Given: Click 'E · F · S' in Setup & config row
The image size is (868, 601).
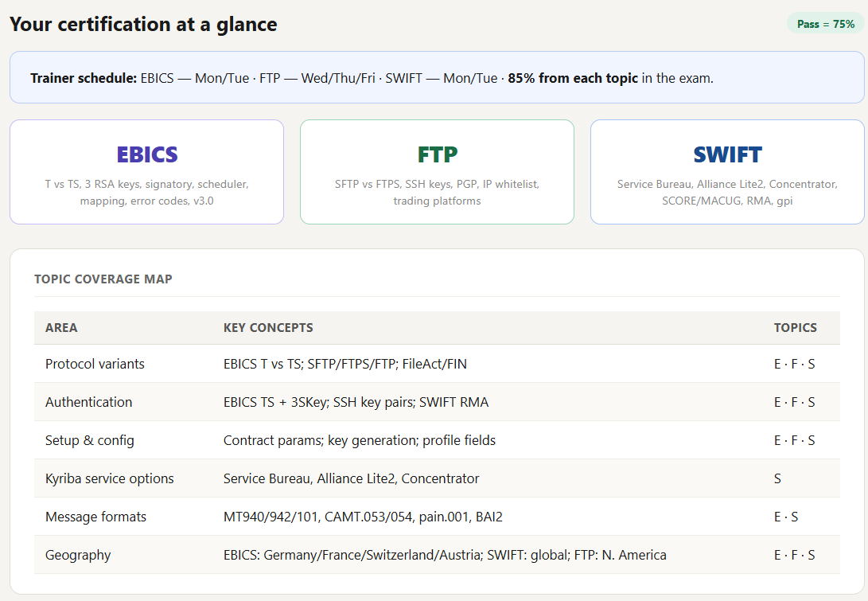Looking at the screenshot, I should [x=794, y=440].
